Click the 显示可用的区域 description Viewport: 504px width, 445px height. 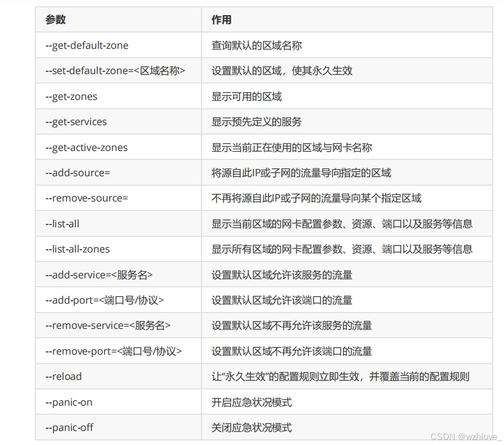tap(246, 97)
